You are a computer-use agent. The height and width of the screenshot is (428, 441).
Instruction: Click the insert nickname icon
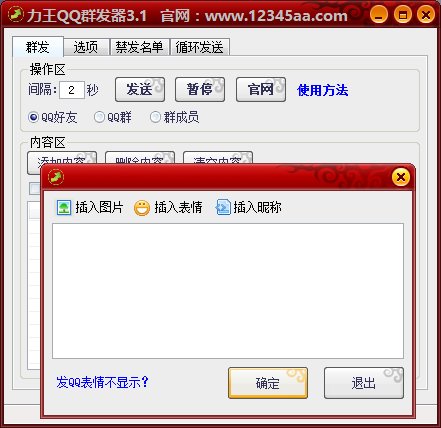click(223, 207)
